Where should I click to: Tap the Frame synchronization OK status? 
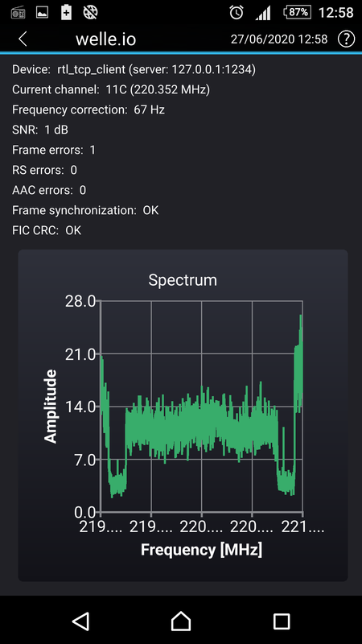coord(85,211)
